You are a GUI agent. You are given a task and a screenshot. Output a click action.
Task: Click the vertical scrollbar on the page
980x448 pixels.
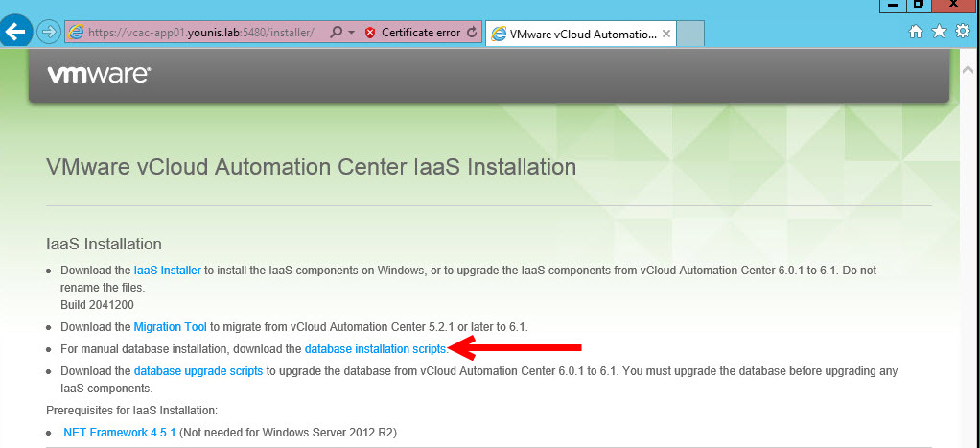[x=968, y=240]
